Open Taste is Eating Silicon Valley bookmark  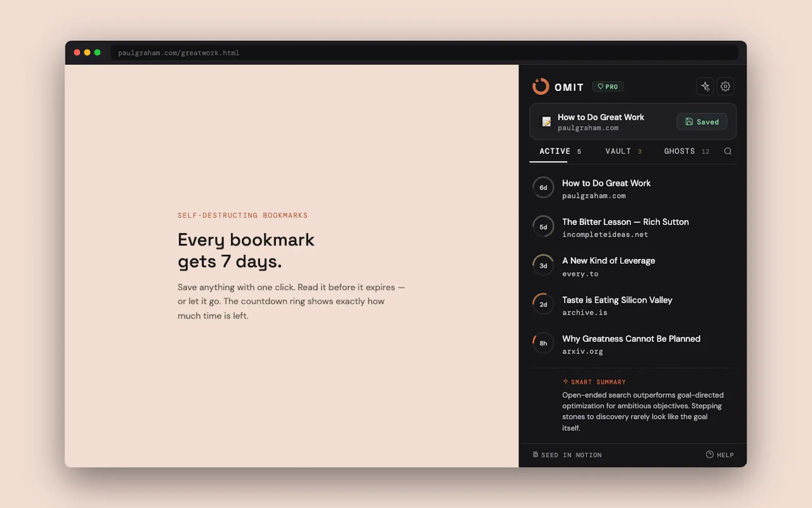[633, 305]
